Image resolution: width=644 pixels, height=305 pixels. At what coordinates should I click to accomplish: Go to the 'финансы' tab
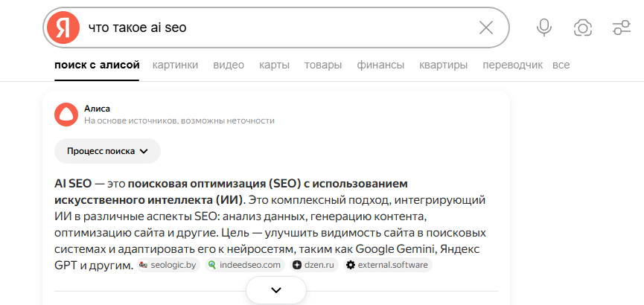pos(380,65)
